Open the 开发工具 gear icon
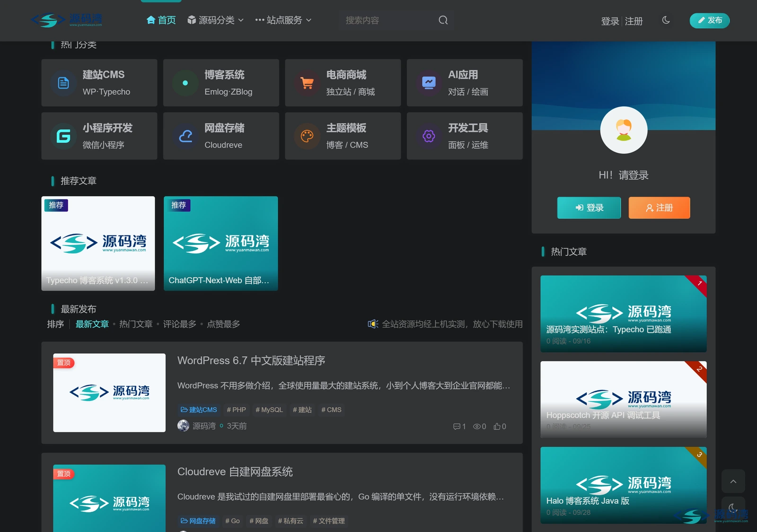This screenshot has height=532, width=757. [429, 136]
